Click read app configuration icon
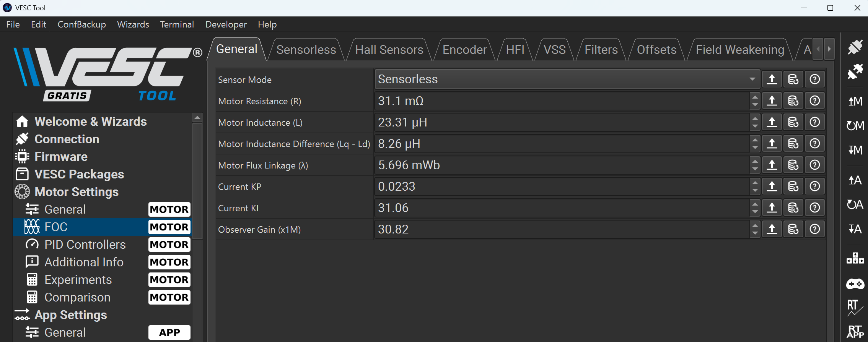The height and width of the screenshot is (342, 868). click(x=855, y=180)
